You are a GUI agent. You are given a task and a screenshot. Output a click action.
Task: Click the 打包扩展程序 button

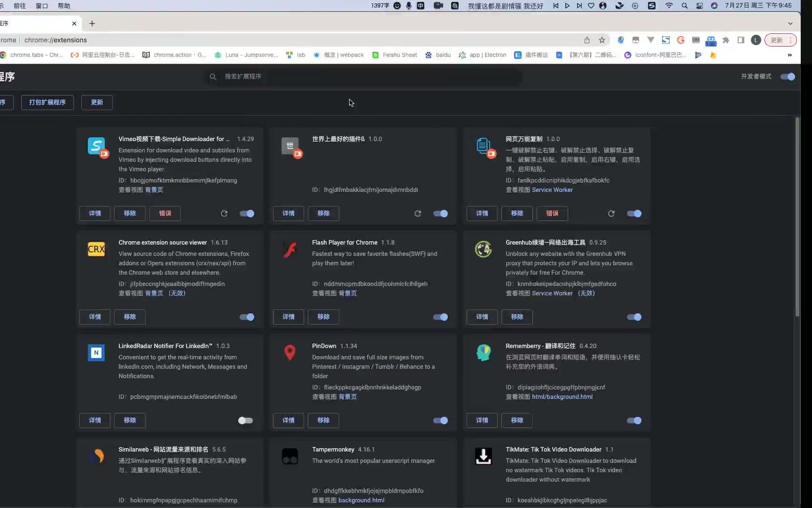pyautogui.click(x=47, y=103)
